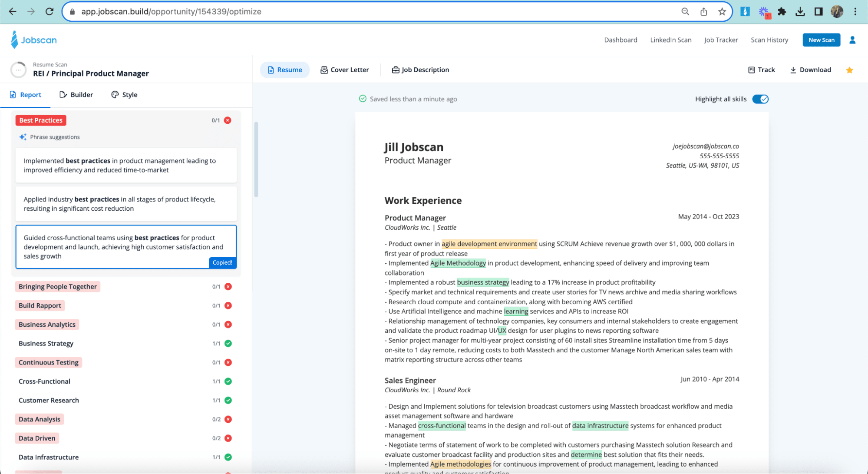Toggle the browser side panel icon
Viewport: 868px width, 474px height.
(x=818, y=12)
